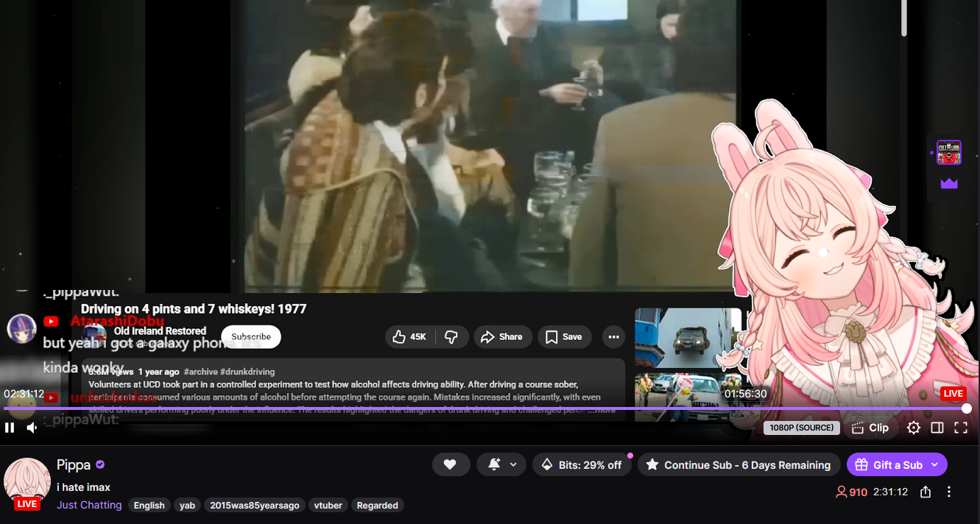Jump to live via the LIVE badge
Viewport: 980px width, 524px height.
click(953, 393)
